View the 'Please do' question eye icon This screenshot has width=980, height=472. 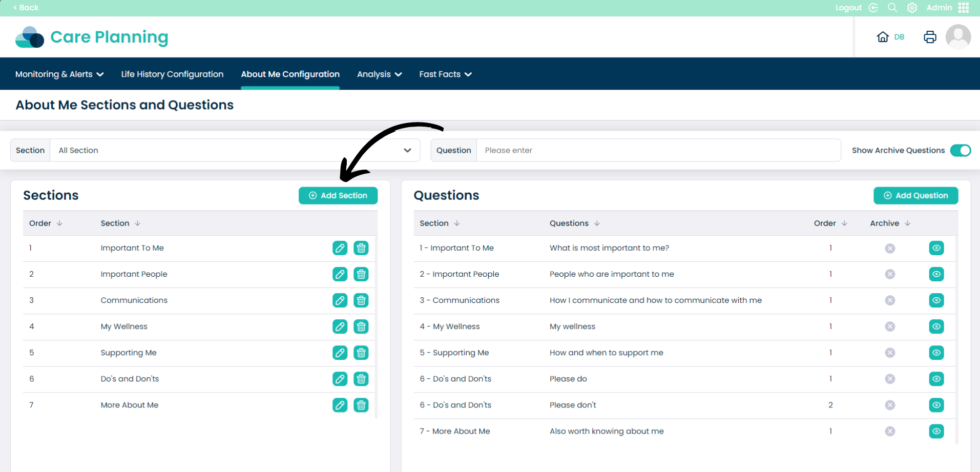pyautogui.click(x=936, y=379)
